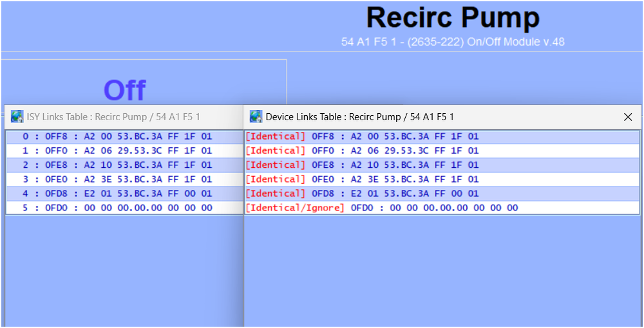Select row 4 (0FD8) in ISY Links Table

point(117,193)
